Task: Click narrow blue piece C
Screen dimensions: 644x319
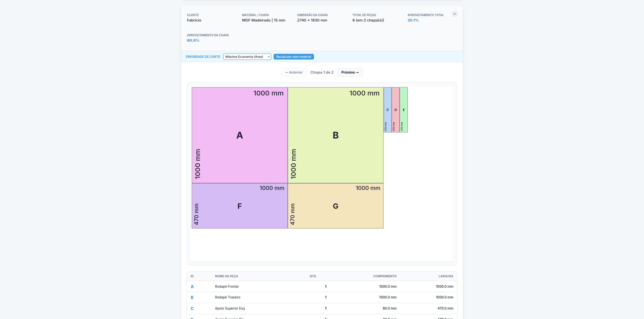Action: pyautogui.click(x=388, y=110)
